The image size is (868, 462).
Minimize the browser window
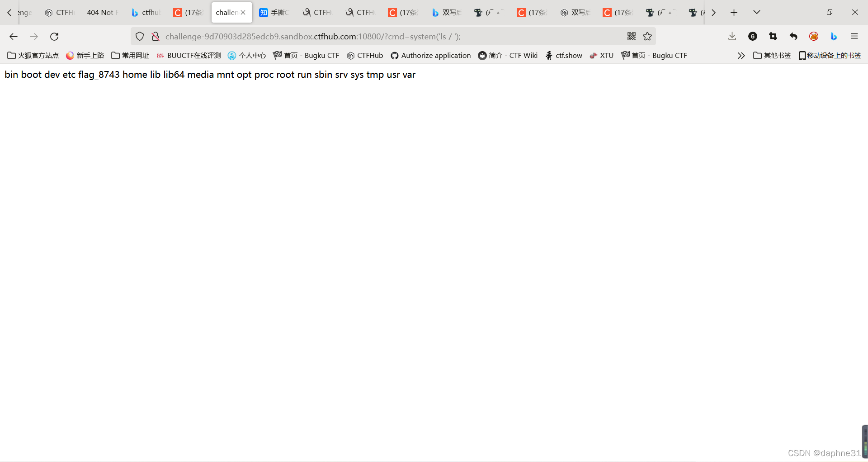click(x=804, y=13)
